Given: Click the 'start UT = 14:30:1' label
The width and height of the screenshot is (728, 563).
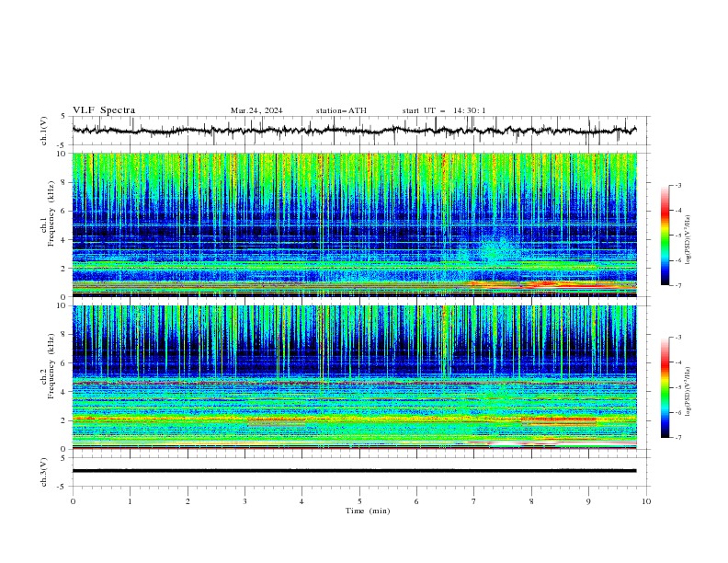Looking at the screenshot, I should 444,110.
